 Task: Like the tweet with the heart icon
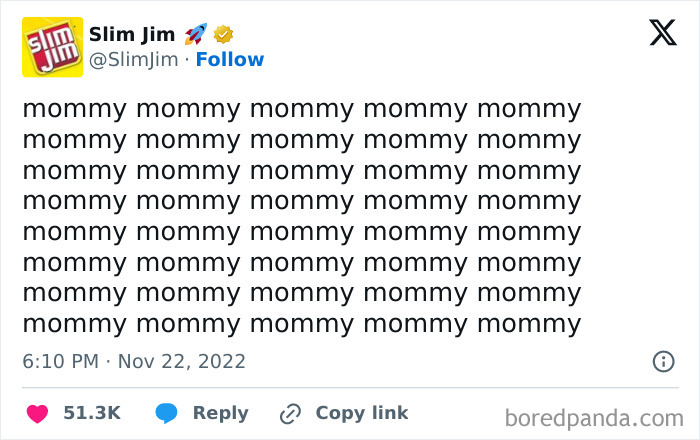(x=36, y=413)
